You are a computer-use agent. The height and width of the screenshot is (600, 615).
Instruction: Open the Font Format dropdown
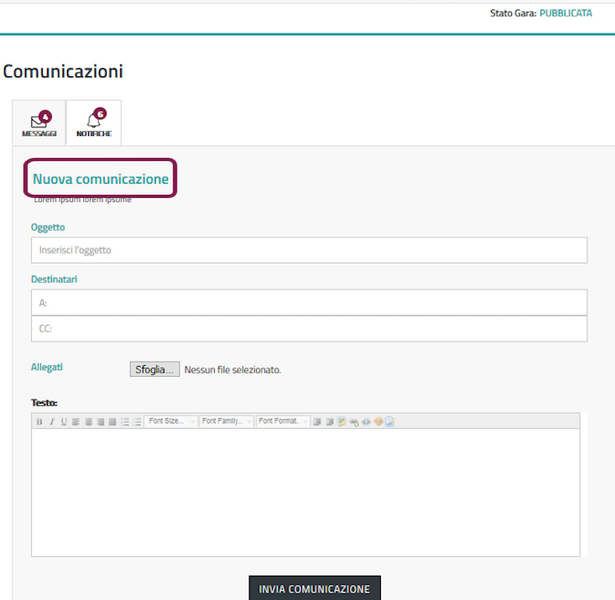[x=283, y=422]
